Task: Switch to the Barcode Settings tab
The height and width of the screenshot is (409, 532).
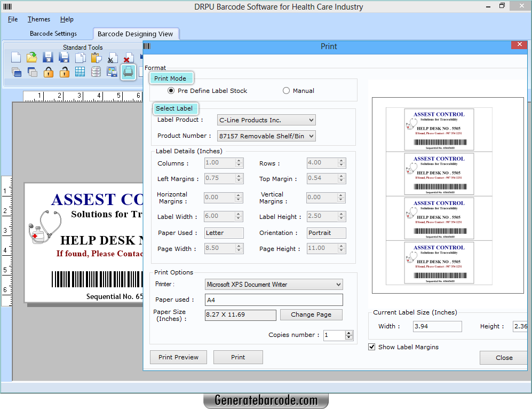Action: 54,33
